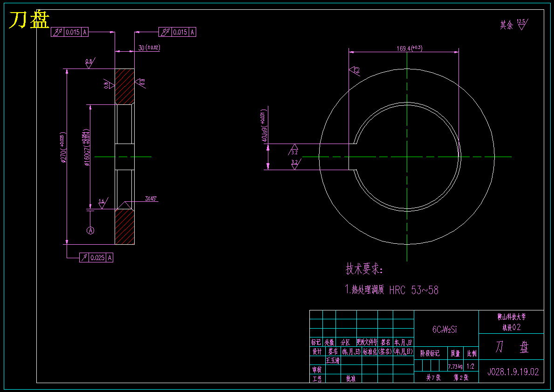The width and height of the screenshot is (554, 392).
Task: Click the 热处理调质 HRC 53~58 note
Action: click(392, 290)
